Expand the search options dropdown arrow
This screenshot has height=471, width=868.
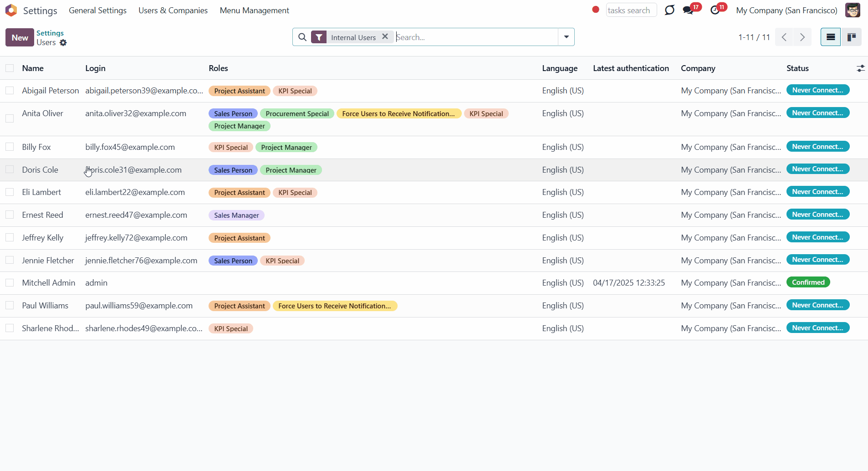(x=566, y=37)
